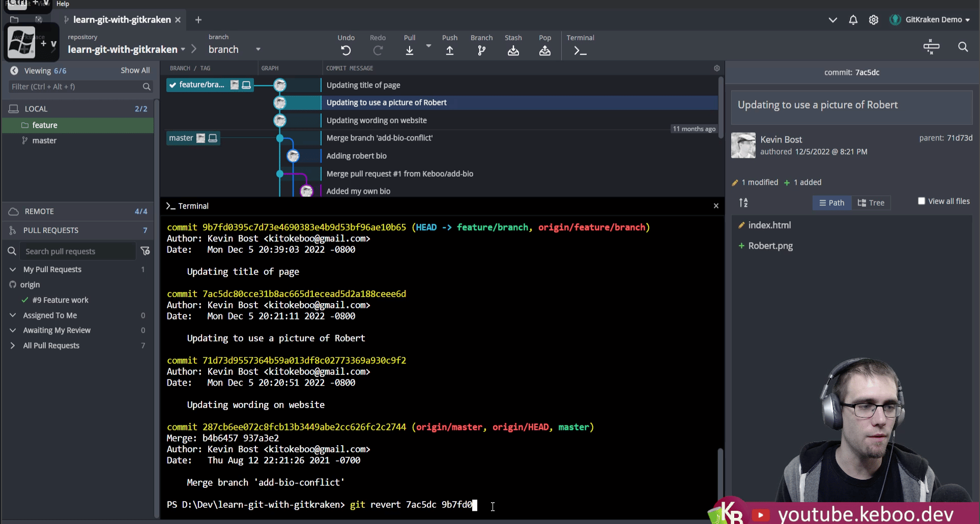Open the Help menu
Image resolution: width=980 pixels, height=524 pixels.
63,4
